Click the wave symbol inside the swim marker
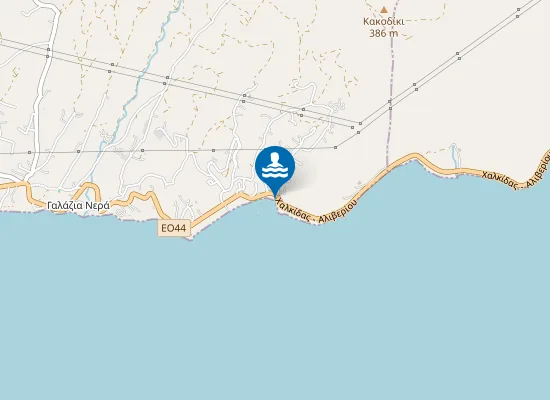 [275, 172]
